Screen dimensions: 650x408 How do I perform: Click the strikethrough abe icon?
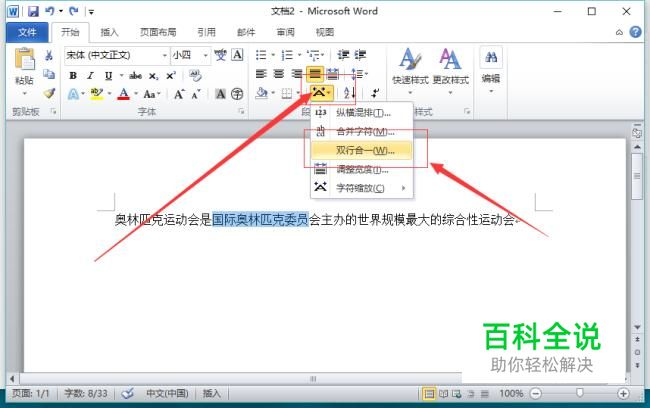135,76
